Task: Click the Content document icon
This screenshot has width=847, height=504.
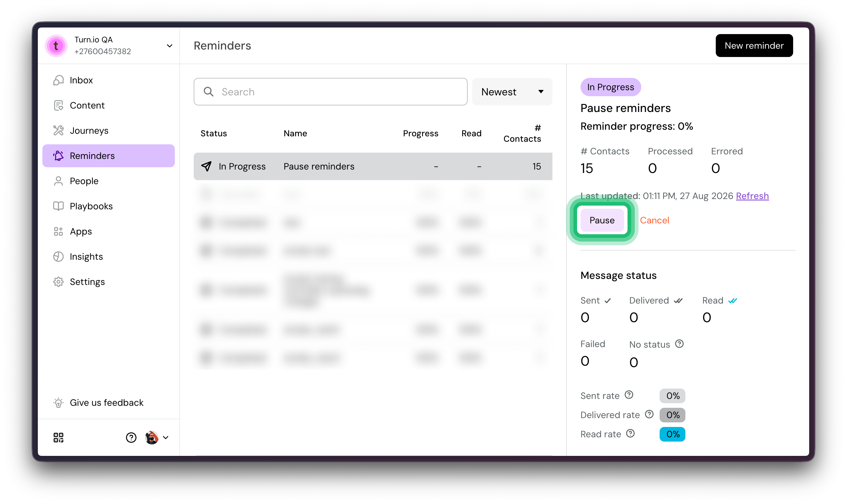Action: (x=58, y=105)
